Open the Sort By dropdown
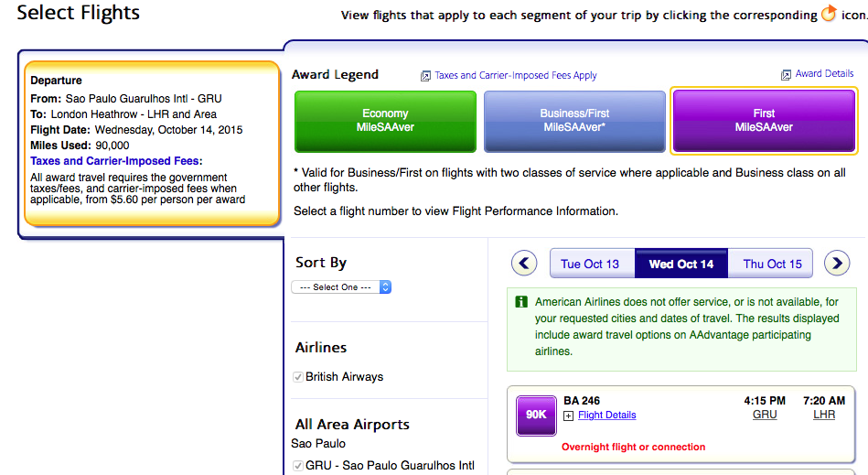868x475 pixels. point(341,287)
